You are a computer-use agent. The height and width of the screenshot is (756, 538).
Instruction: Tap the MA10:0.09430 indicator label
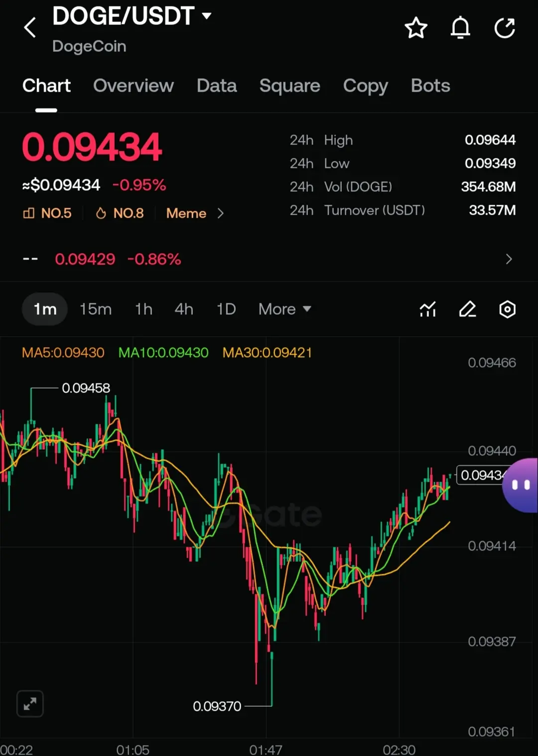tap(163, 353)
